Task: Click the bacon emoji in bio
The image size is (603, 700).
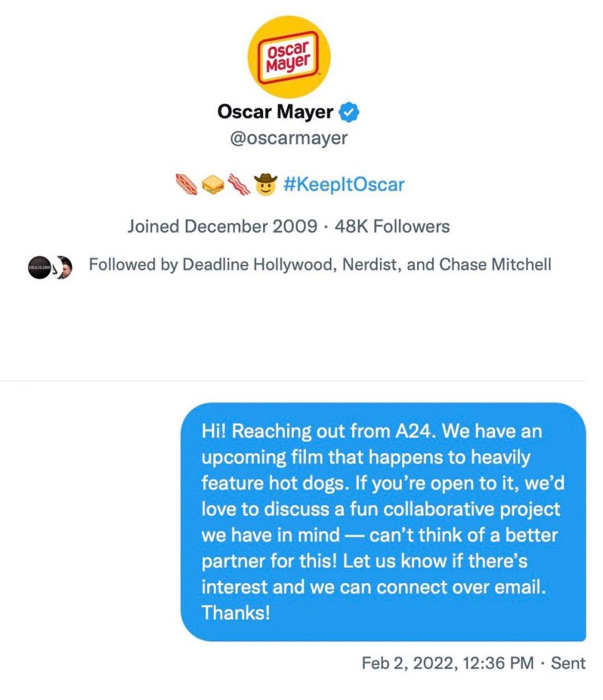Action: [x=237, y=184]
